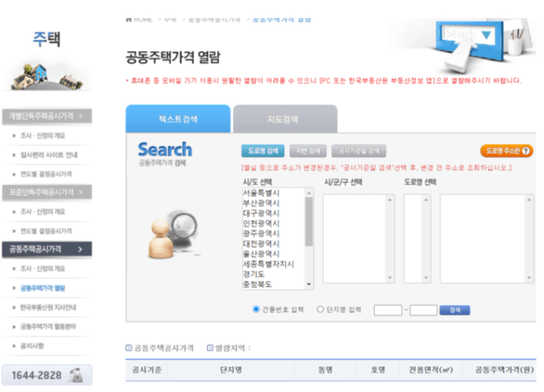Select the 단지명 입력 radio button

click(320, 309)
